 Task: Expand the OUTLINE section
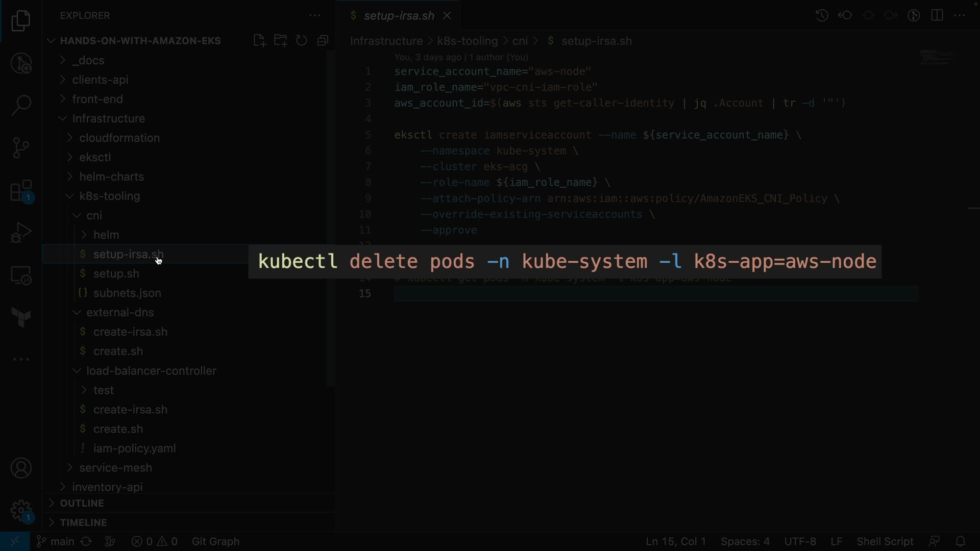click(x=82, y=503)
